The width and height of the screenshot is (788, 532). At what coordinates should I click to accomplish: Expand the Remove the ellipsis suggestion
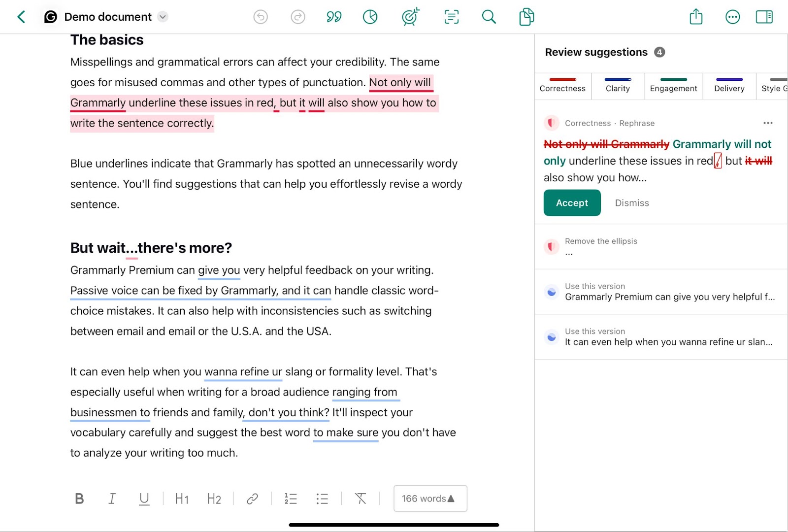point(661,246)
